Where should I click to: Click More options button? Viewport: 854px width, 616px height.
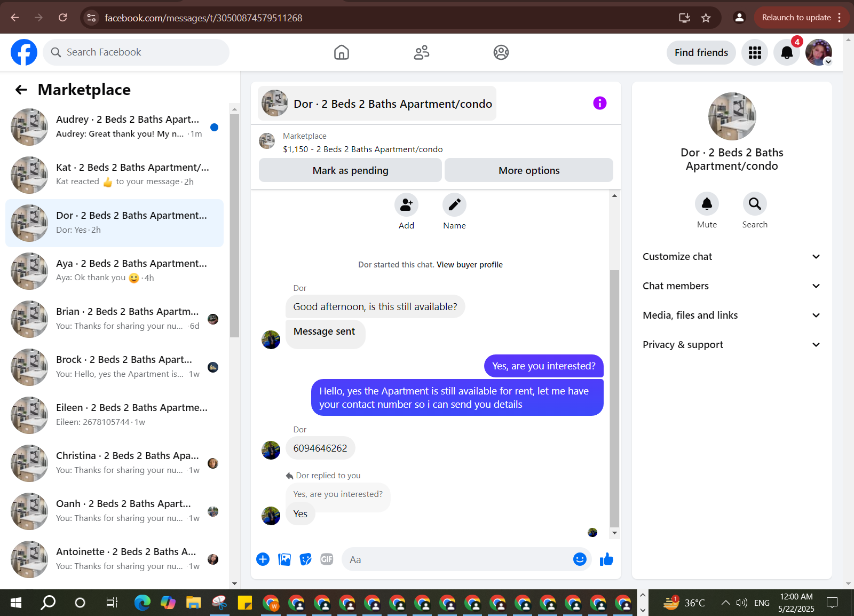(529, 170)
